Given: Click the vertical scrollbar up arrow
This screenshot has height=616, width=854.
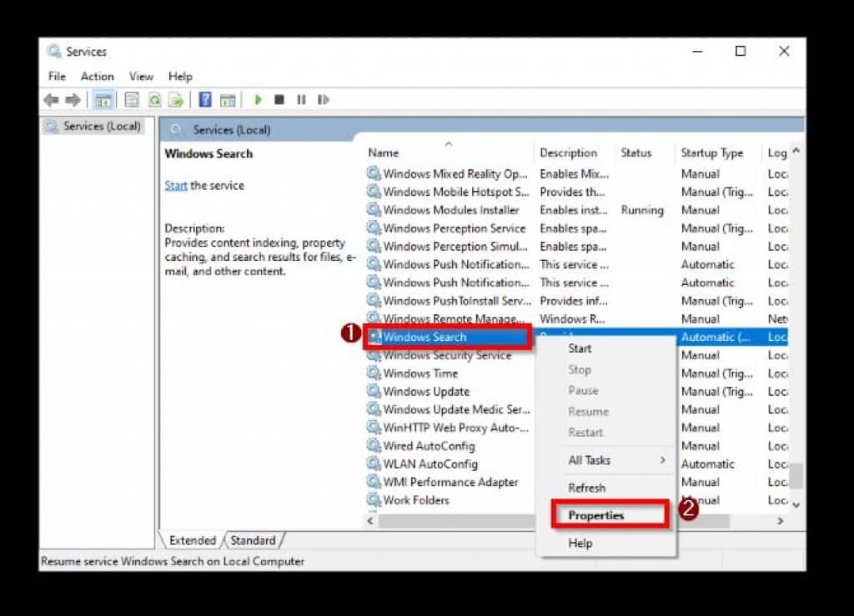Looking at the screenshot, I should (x=796, y=151).
